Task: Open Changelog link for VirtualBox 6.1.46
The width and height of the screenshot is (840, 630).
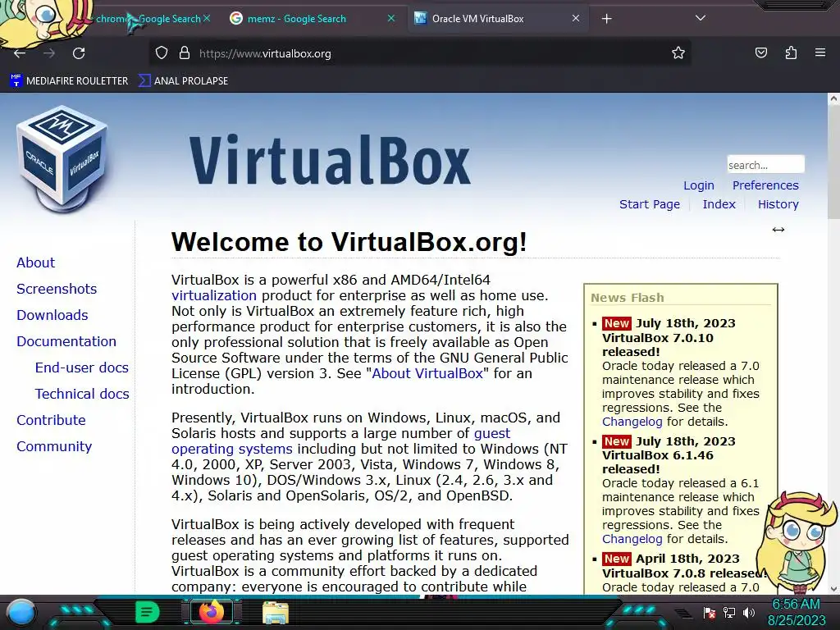Action: point(632,539)
